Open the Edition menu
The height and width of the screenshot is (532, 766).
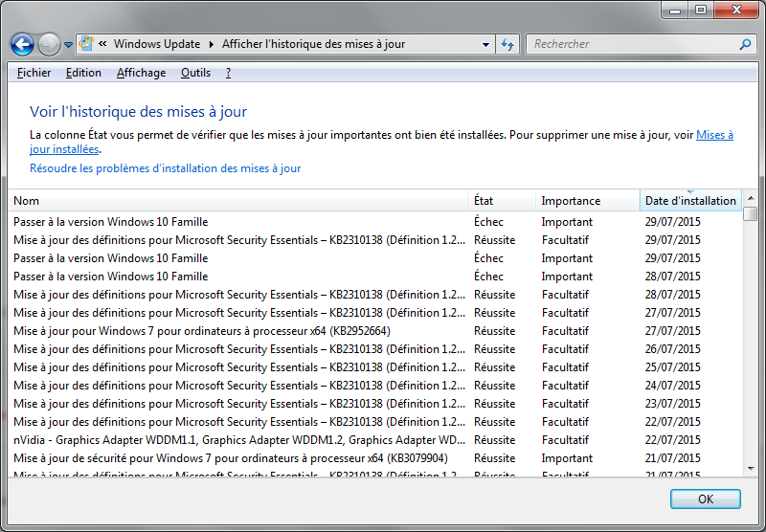[83, 73]
